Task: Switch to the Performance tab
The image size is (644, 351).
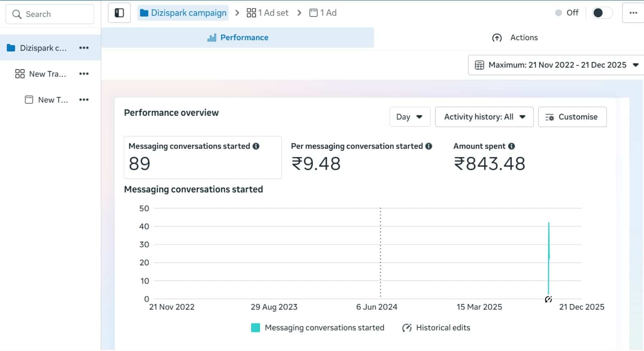Action: pyautogui.click(x=237, y=38)
